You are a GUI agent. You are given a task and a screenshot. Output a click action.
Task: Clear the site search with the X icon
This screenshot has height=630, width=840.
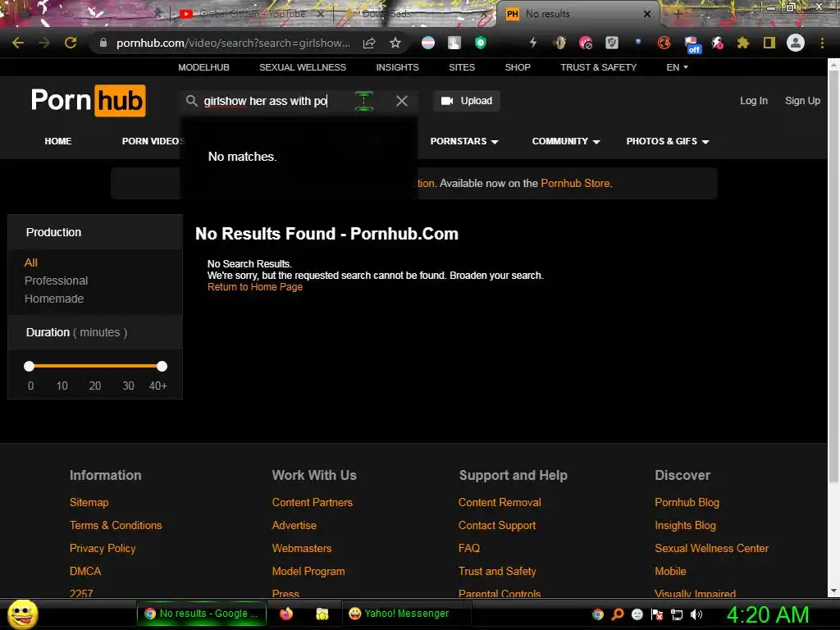click(x=402, y=101)
